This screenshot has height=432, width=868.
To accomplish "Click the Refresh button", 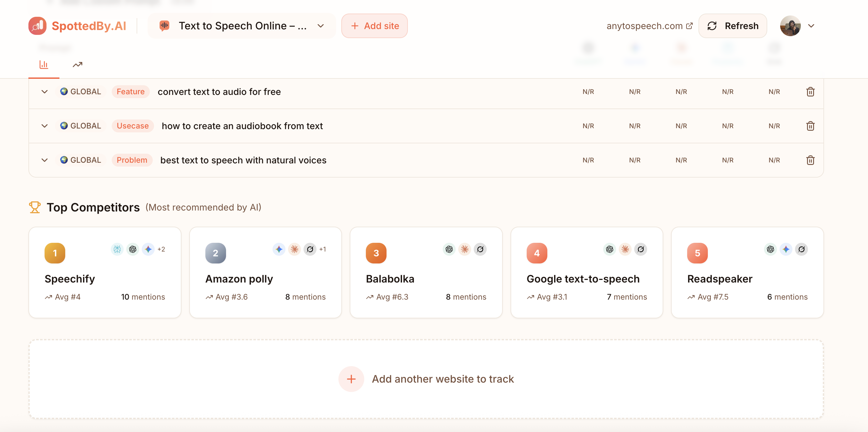I will (x=733, y=26).
